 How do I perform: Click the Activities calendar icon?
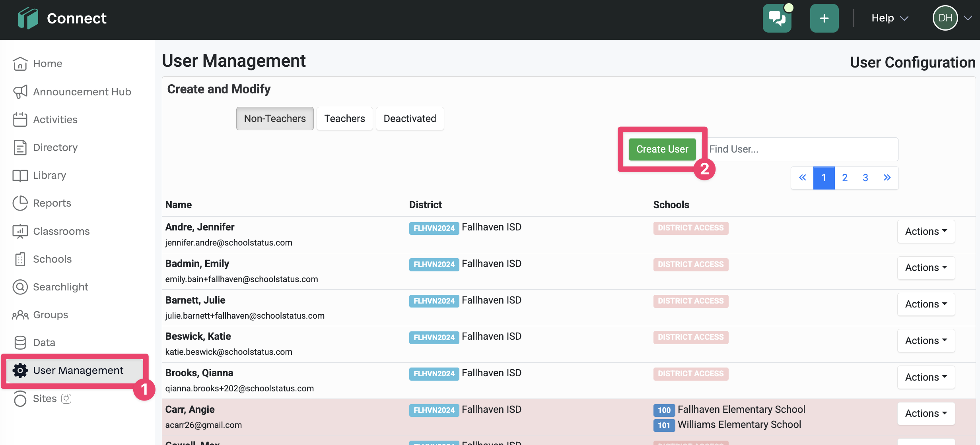pos(20,120)
